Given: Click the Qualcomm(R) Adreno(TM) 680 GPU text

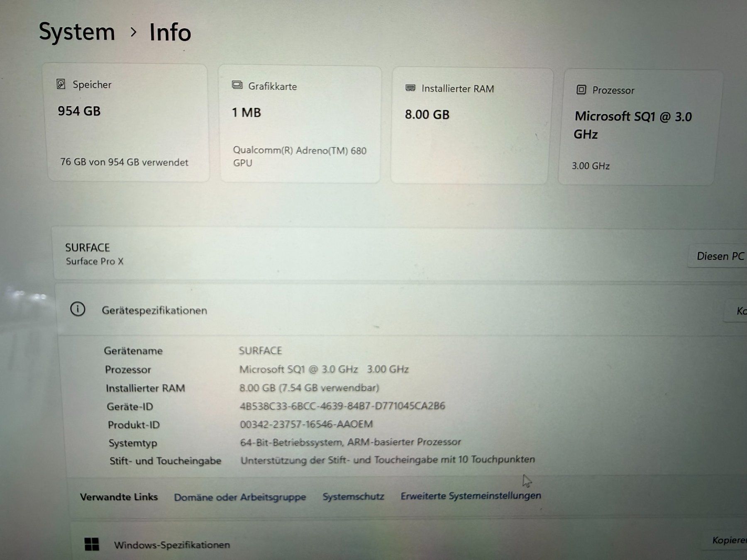Looking at the screenshot, I should tap(300, 156).
